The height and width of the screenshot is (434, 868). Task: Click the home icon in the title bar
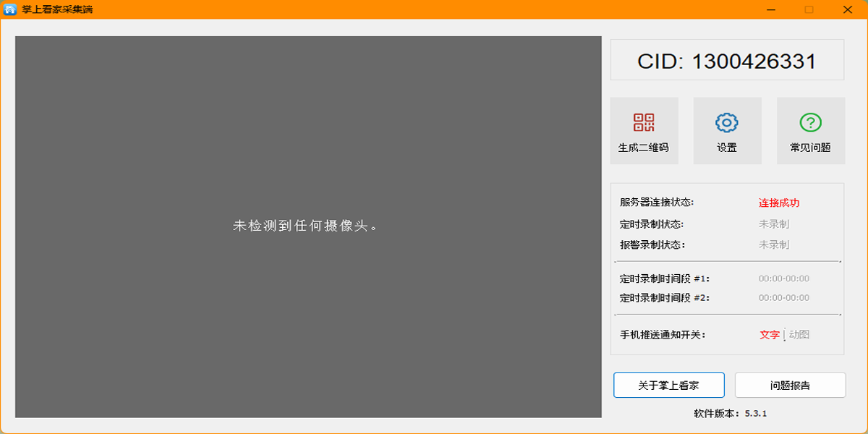(x=10, y=11)
